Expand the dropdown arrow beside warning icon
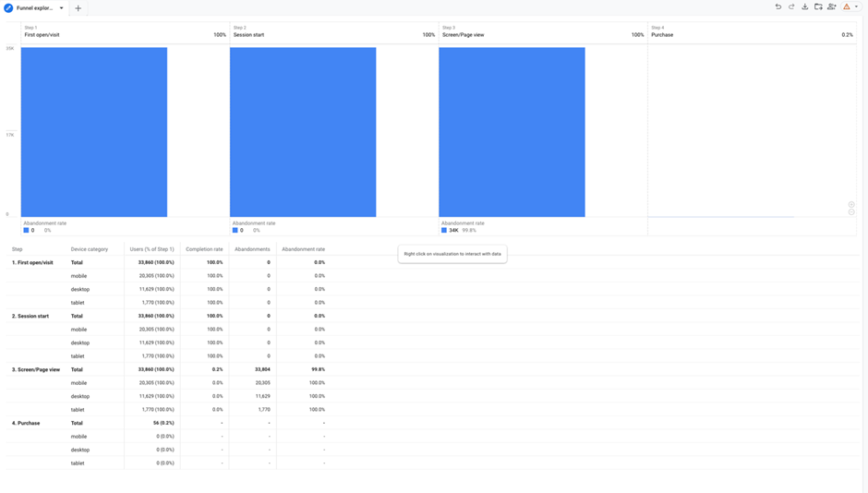The height and width of the screenshot is (493, 868). pyautogui.click(x=857, y=7)
